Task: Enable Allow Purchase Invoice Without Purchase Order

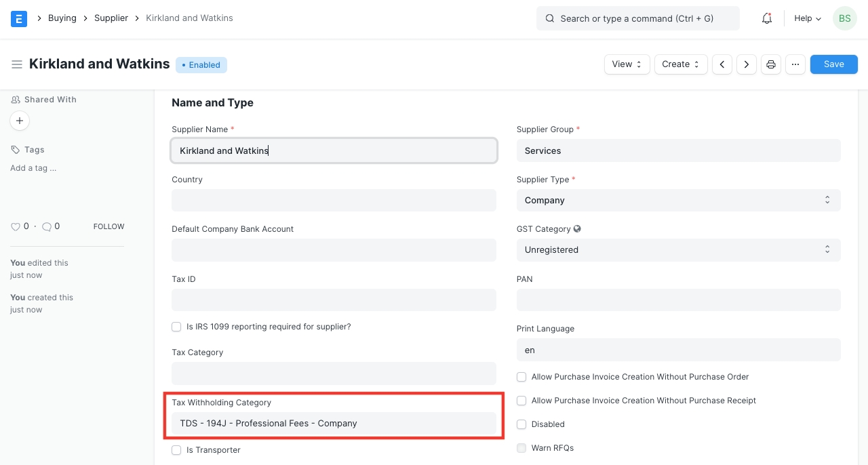Action: click(521, 377)
